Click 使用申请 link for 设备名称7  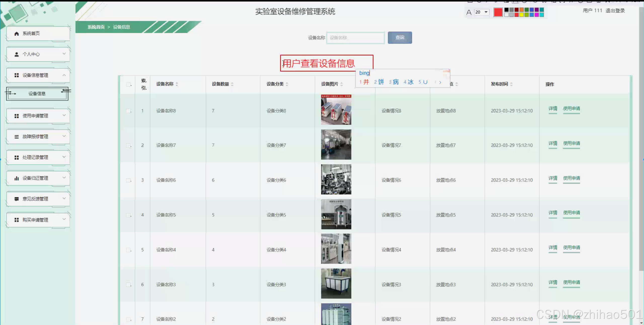(x=571, y=144)
